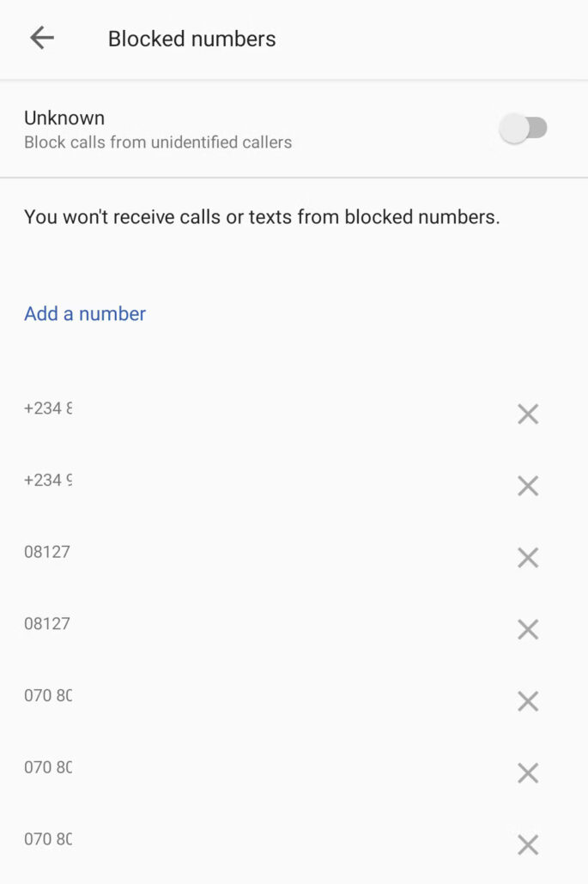This screenshot has width=588, height=884.
Task: Select the +234 8 number text
Action: coord(48,409)
